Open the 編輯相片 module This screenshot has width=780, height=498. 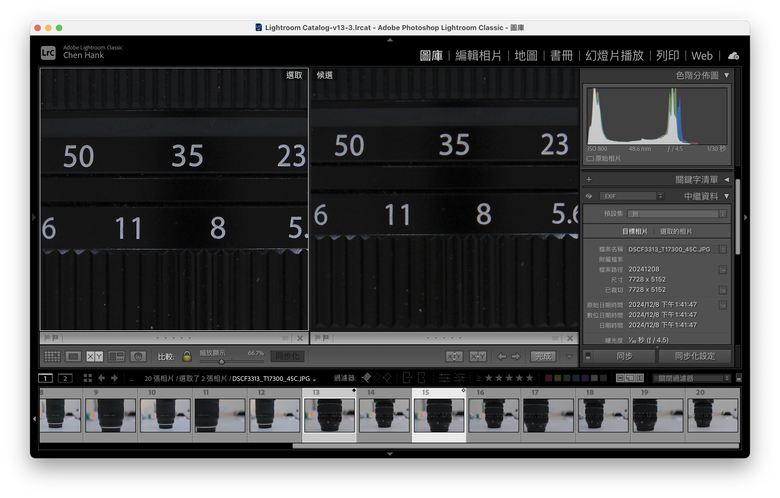478,56
